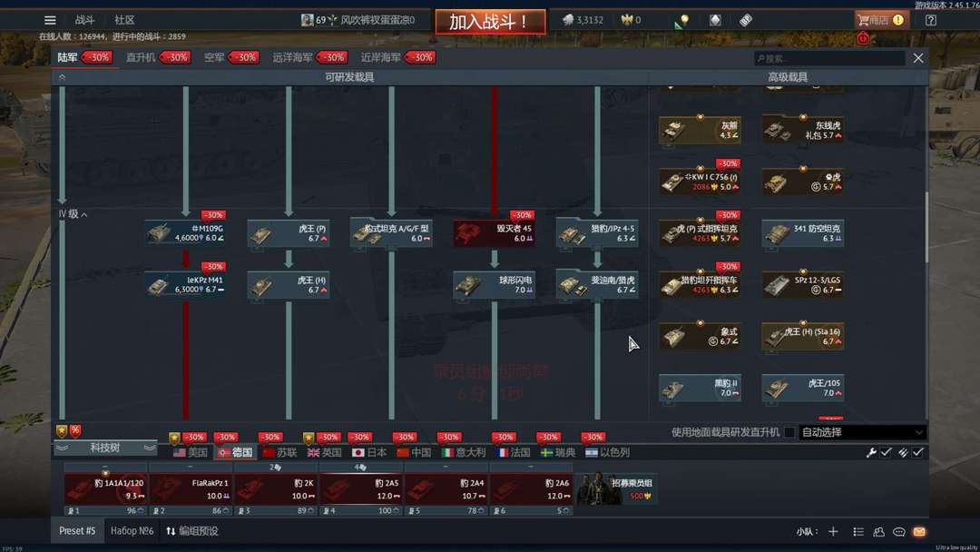Screen dimensions: 980x552
Task: Click the help question mark icon
Action: (931, 20)
